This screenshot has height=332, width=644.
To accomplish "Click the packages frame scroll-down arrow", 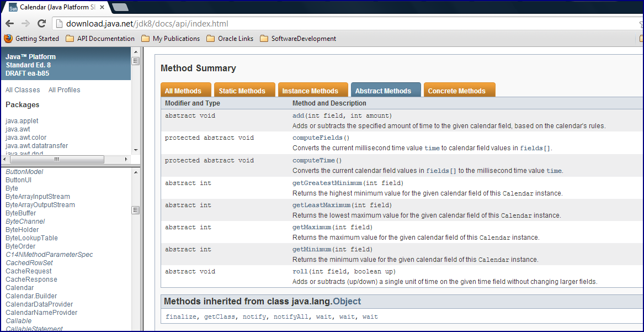I will [136, 150].
